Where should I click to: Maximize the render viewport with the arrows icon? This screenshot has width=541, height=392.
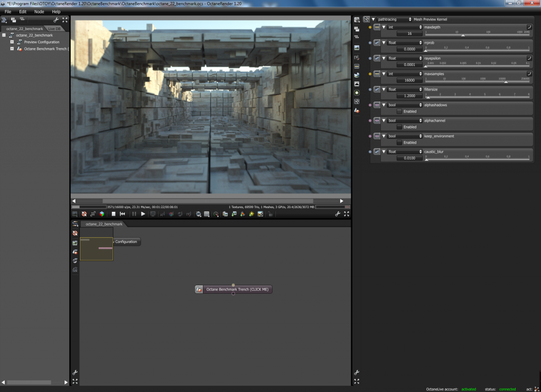347,214
